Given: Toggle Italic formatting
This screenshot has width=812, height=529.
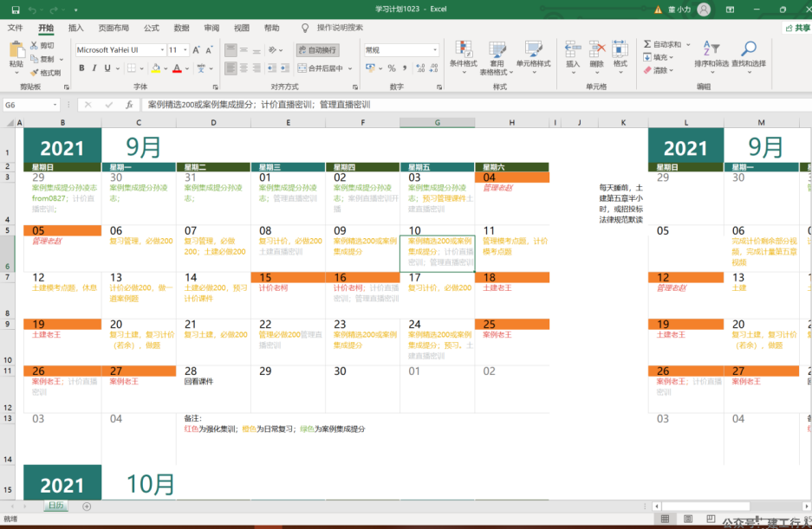Looking at the screenshot, I should [x=94, y=68].
